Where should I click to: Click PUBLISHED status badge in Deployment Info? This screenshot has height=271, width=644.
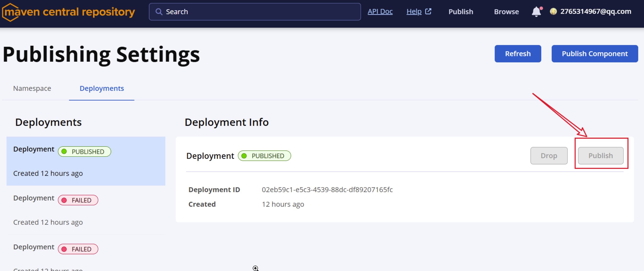pos(264,156)
